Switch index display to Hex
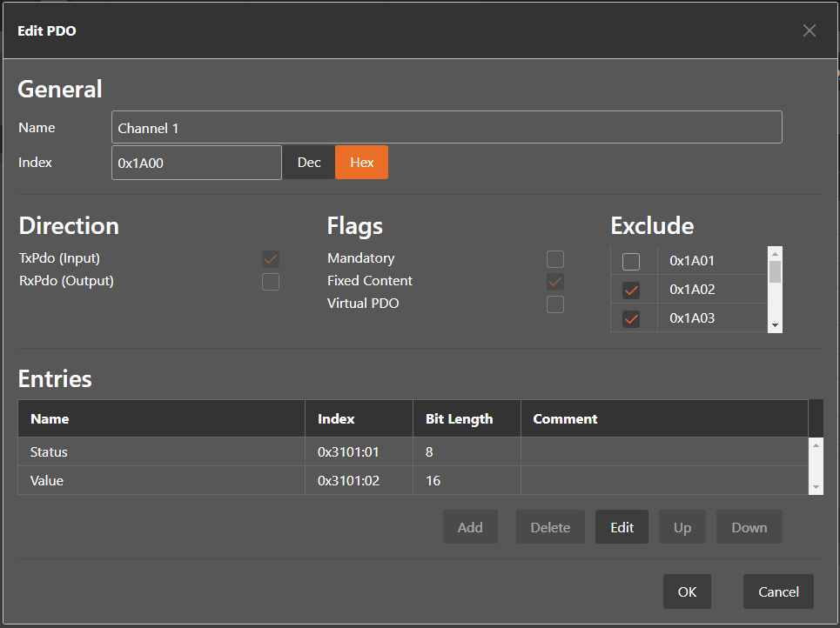The height and width of the screenshot is (628, 840). tap(362, 163)
